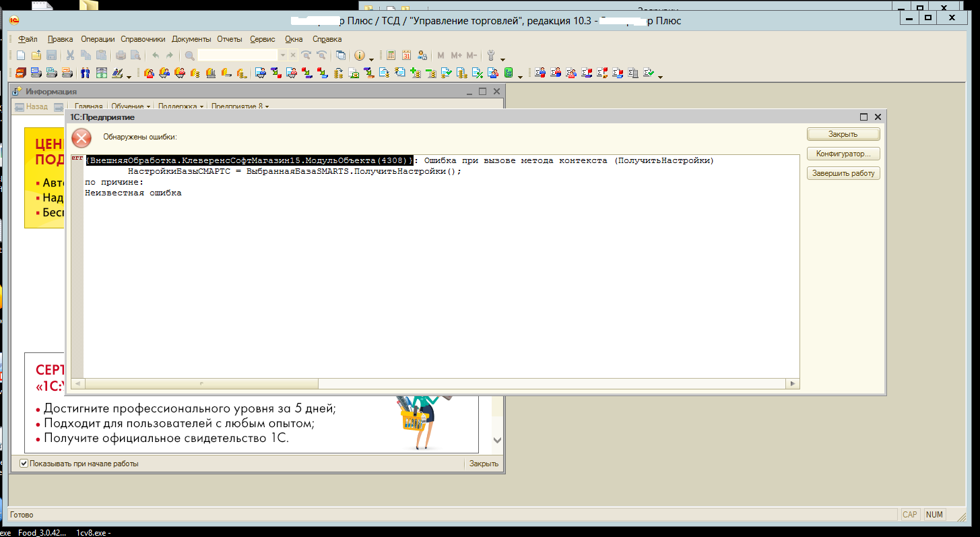Screen dimensions: 980x537
Task: Open the search combo box dropdown arrow
Action: (x=283, y=55)
